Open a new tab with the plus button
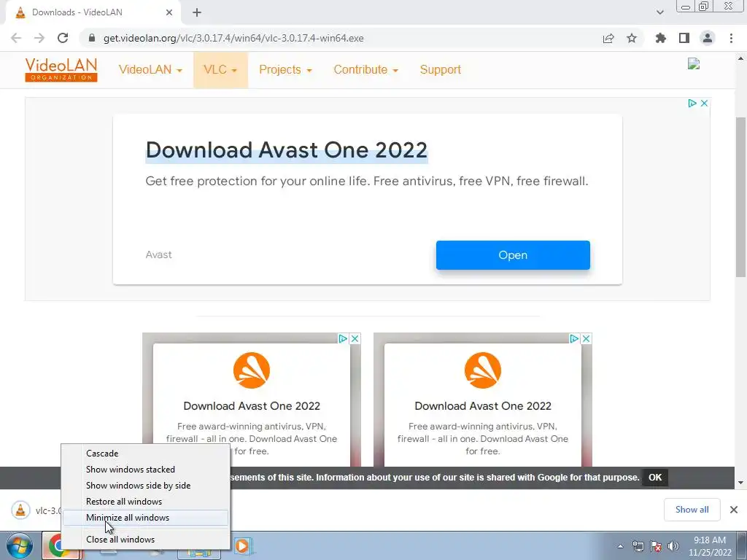Screen dimensions: 747x560 (197, 12)
